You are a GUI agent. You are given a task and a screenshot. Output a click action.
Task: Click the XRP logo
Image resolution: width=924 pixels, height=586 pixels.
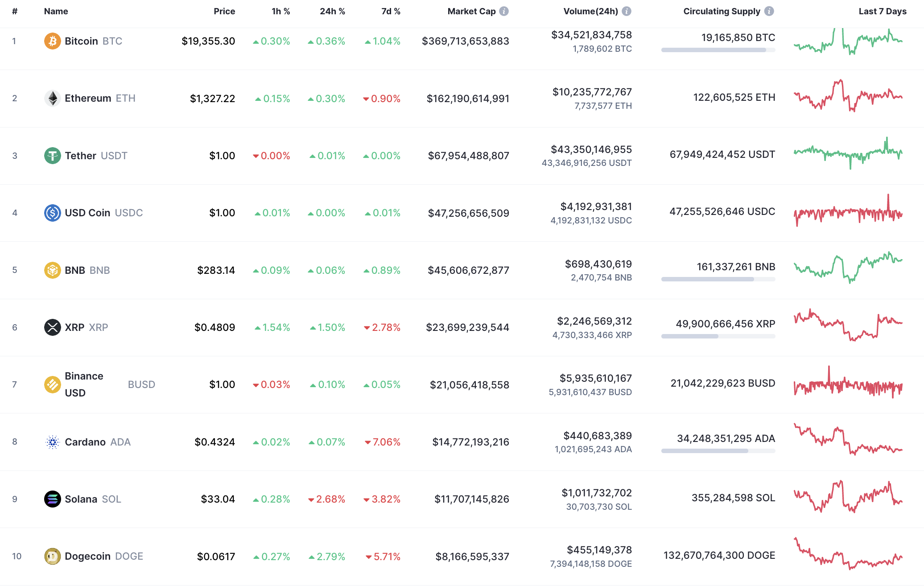tap(52, 327)
